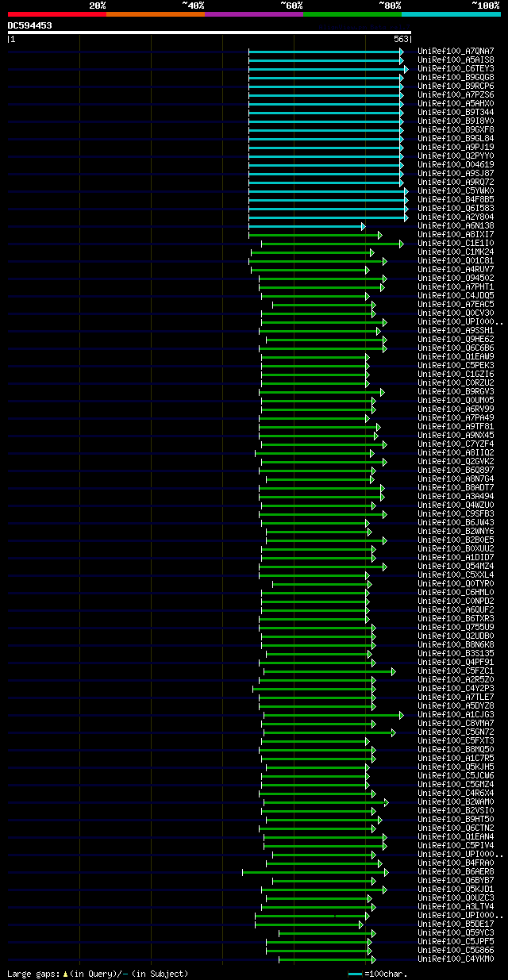This screenshot has height=980, width=508.
Task: Click the green ~80% identity legend segment
Action: [352, 13]
